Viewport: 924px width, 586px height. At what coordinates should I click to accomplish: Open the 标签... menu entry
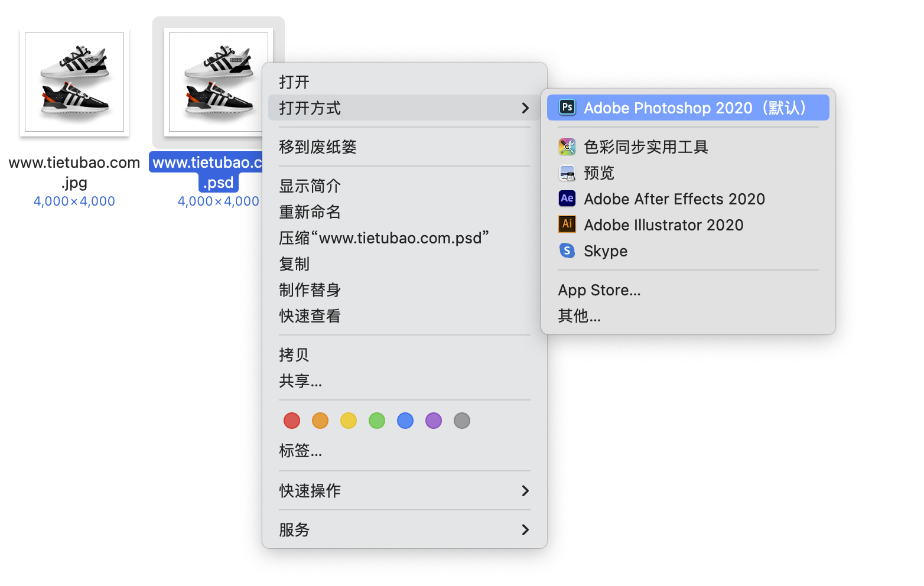point(405,451)
